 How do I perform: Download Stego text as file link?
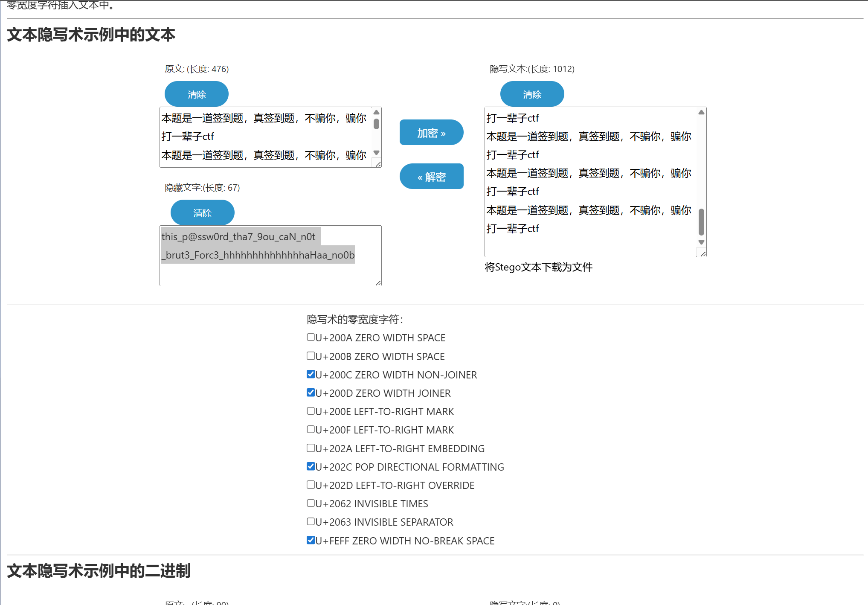coord(538,268)
